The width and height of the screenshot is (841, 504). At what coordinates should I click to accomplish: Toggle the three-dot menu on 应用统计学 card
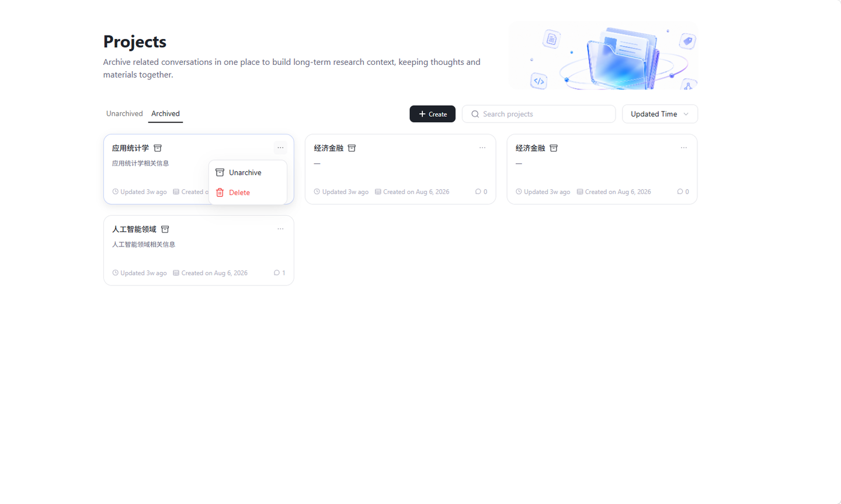280,148
